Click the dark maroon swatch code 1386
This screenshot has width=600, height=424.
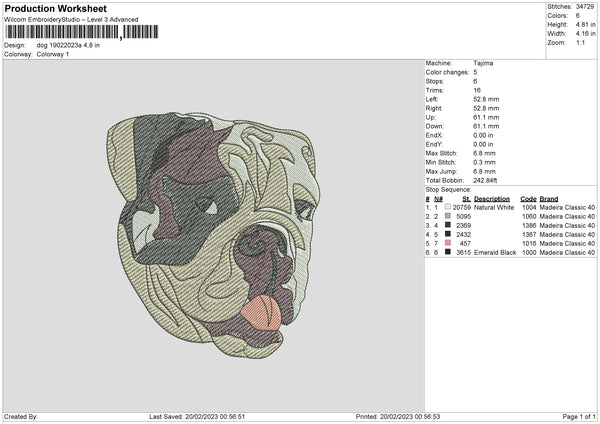pyautogui.click(x=448, y=225)
